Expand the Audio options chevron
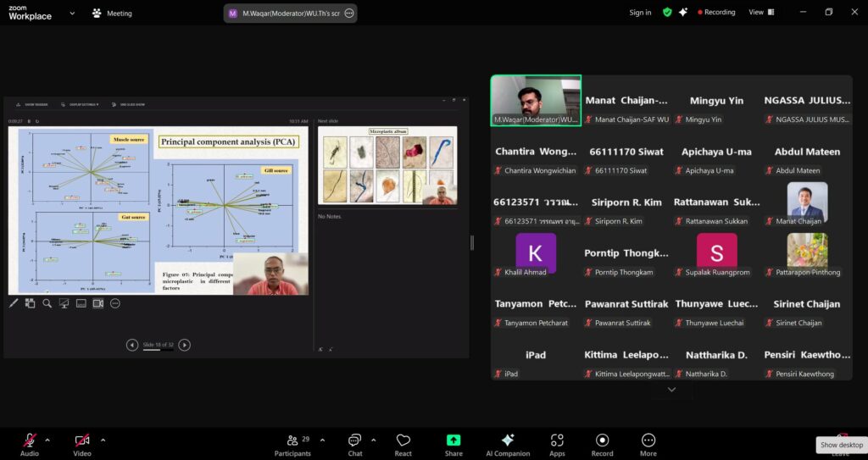 click(47, 440)
